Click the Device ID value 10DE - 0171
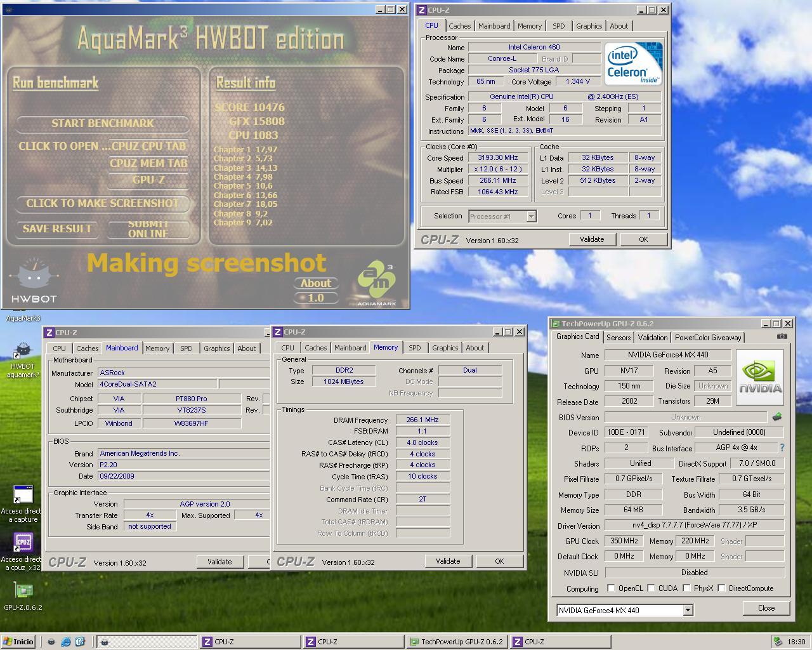The width and height of the screenshot is (812, 650). pyautogui.click(x=625, y=432)
